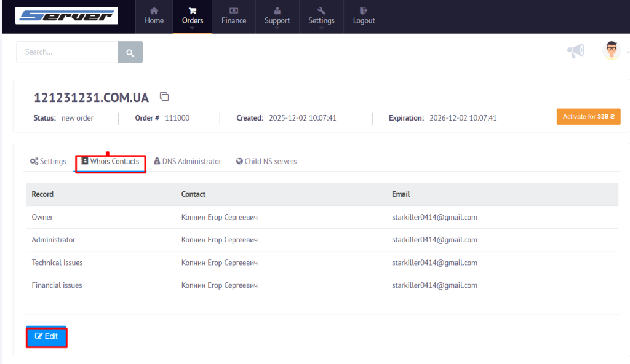630x364 pixels.
Task: Open the DNS Administrator tab
Action: (188, 162)
